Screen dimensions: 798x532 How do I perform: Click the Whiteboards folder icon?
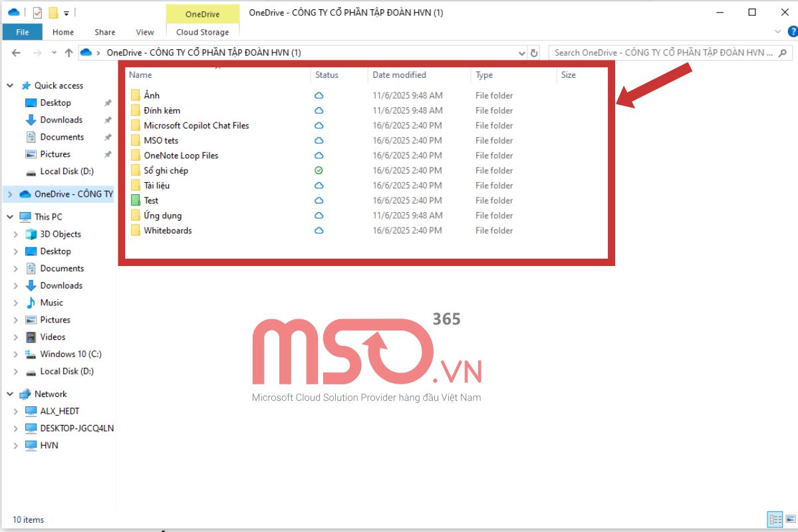[x=136, y=230]
